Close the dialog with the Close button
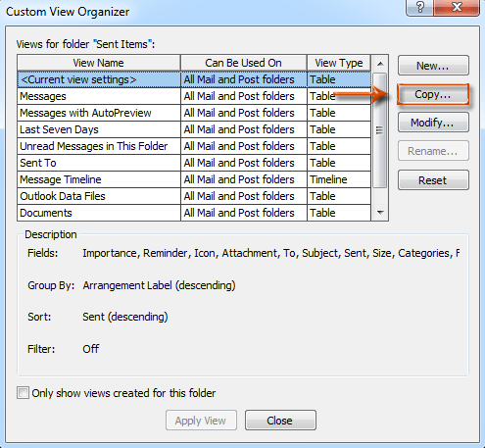The height and width of the screenshot is (448, 485). (280, 421)
